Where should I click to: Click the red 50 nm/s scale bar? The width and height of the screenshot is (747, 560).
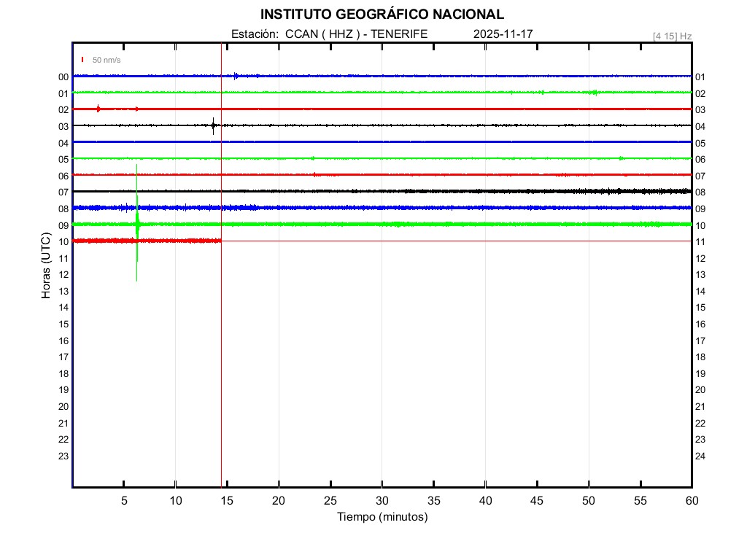click(x=82, y=60)
